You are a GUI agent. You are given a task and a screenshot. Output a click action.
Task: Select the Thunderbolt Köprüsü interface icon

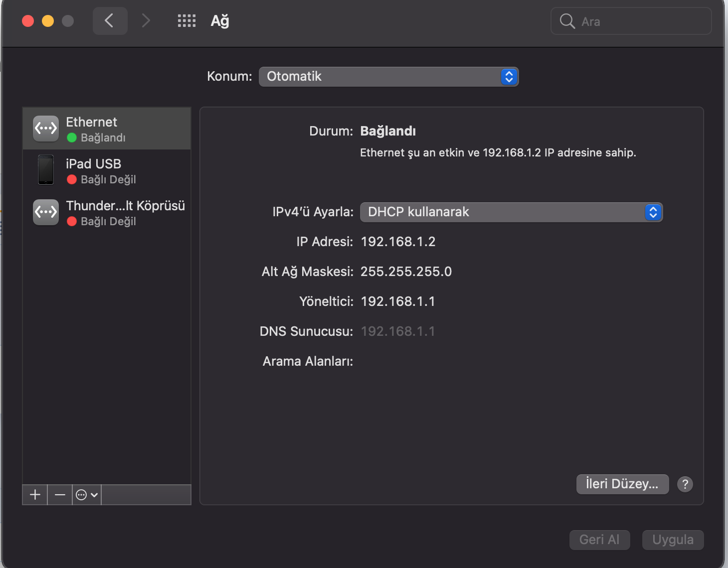(x=45, y=212)
